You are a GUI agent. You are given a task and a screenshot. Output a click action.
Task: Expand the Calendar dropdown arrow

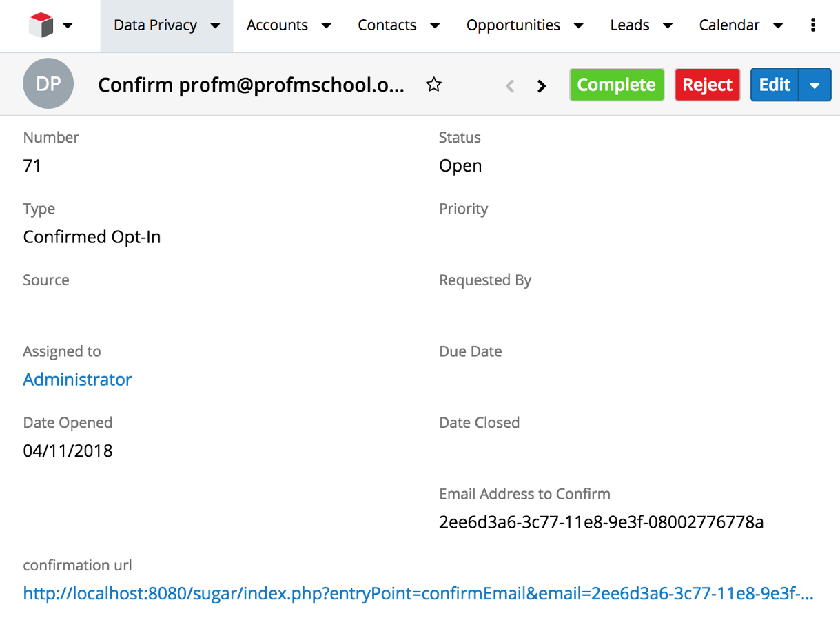778,26
